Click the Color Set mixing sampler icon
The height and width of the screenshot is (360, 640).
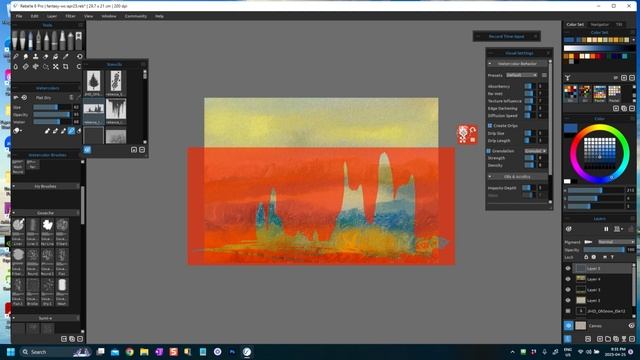[x=567, y=78]
